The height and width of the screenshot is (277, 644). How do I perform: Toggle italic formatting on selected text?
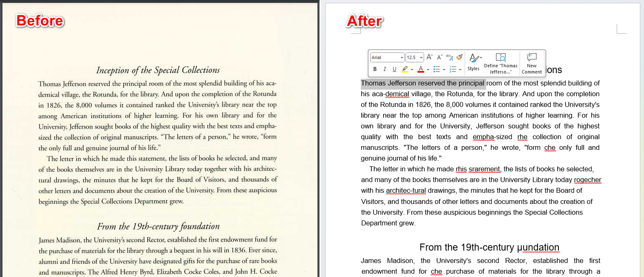pyautogui.click(x=385, y=69)
